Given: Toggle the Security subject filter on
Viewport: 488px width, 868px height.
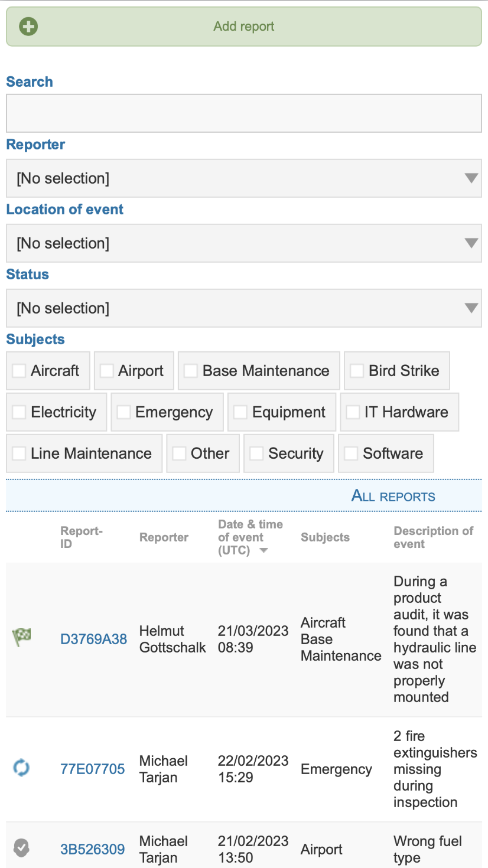Looking at the screenshot, I should (256, 453).
